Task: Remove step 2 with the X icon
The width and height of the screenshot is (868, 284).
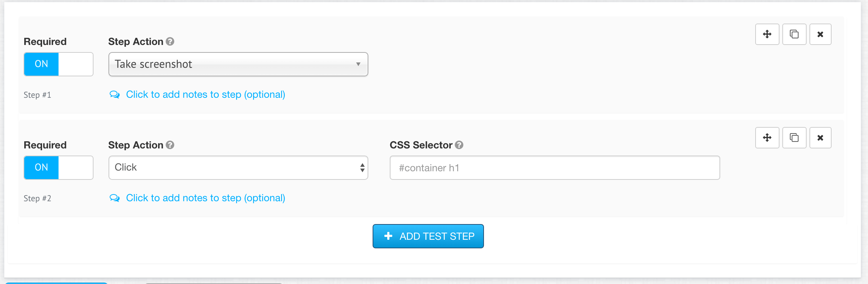Action: click(820, 138)
